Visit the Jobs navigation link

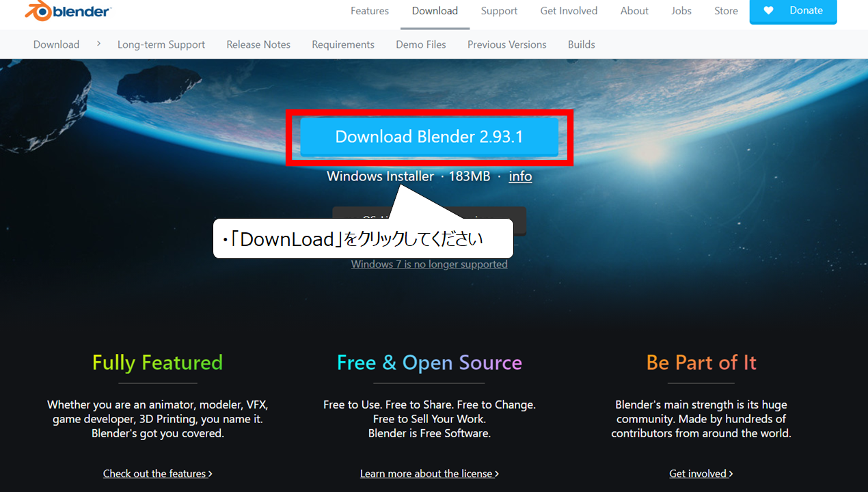click(681, 11)
